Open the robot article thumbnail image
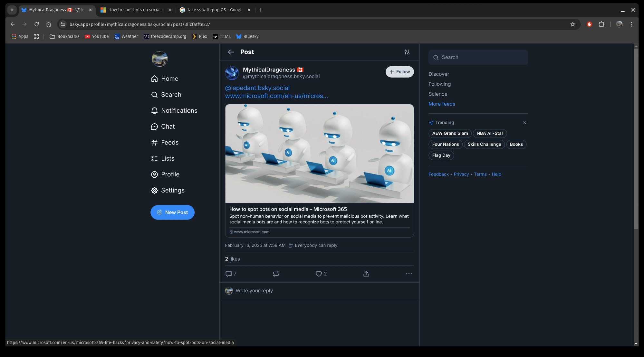Screen dimensions: 644x357 click(x=319, y=154)
